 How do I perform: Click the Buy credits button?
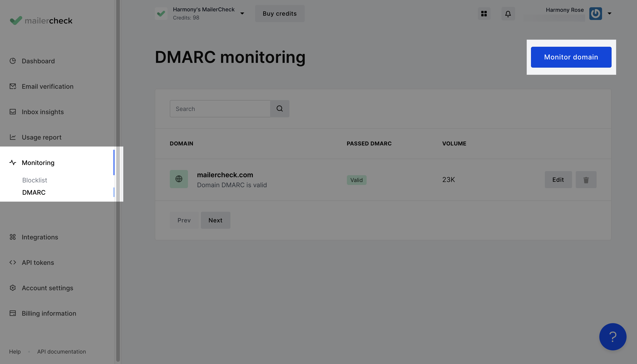[280, 13]
